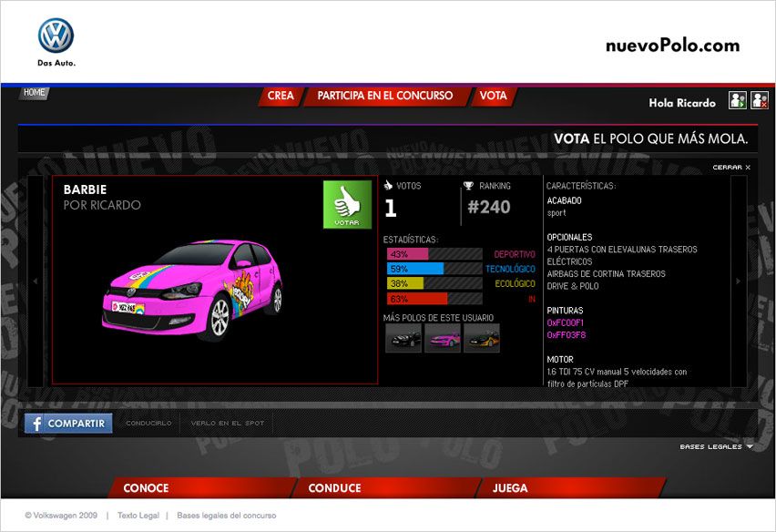This screenshot has height=532, width=776.
Task: Click AIRBAGS DE CORTINA TRASEROS text
Action: (607, 273)
